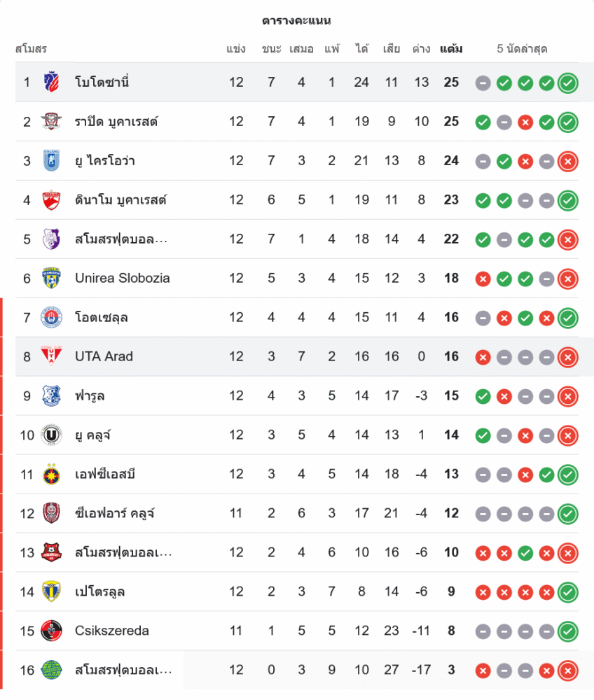Viewport: 594px width, 700px height.
Task: Click the FCSB crest in row 11
Action: coord(51,475)
